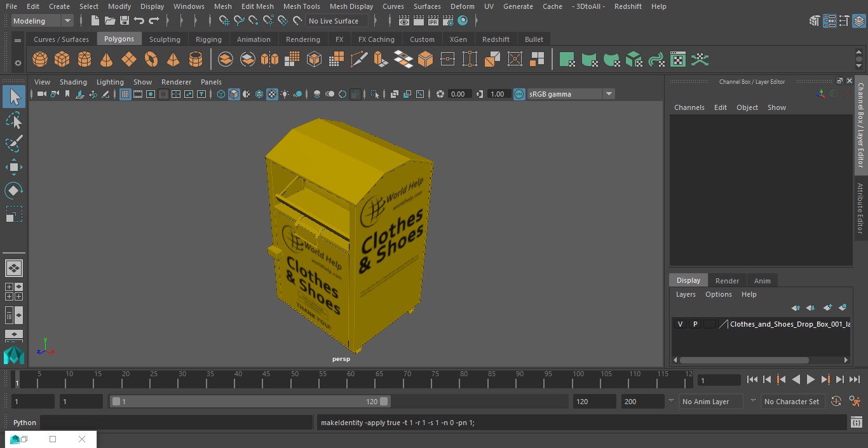Activate the Lasso select tool
Viewport: 868px width, 448px height.
tap(14, 120)
